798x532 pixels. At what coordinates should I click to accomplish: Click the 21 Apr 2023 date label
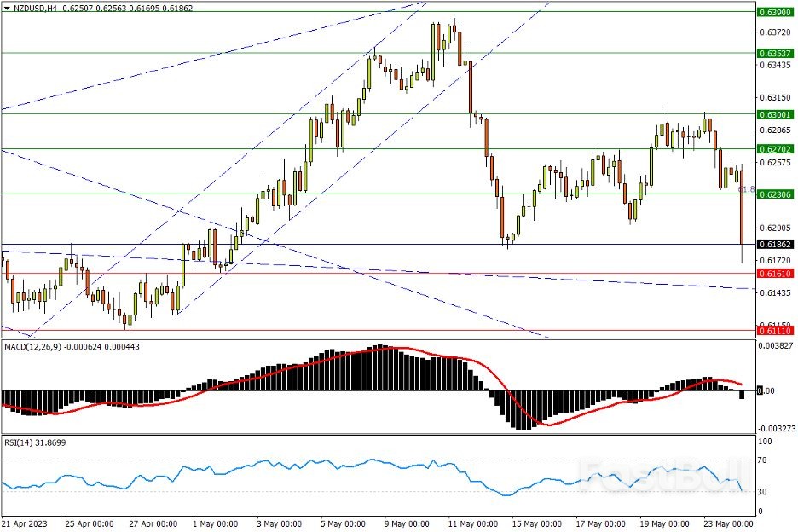[25, 523]
